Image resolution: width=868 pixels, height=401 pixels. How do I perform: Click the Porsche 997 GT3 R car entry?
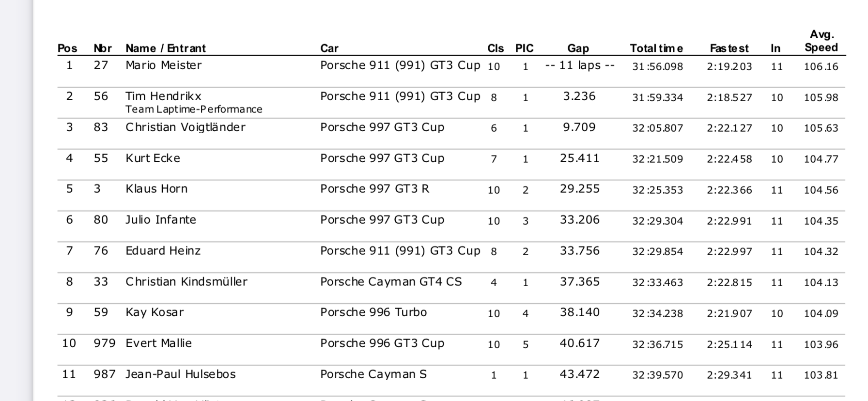click(374, 189)
